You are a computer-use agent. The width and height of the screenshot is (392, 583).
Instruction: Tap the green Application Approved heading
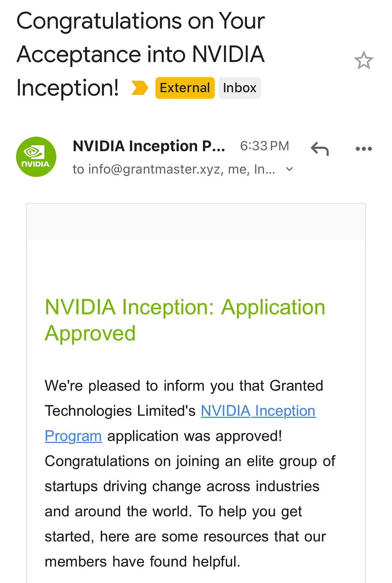click(x=185, y=320)
